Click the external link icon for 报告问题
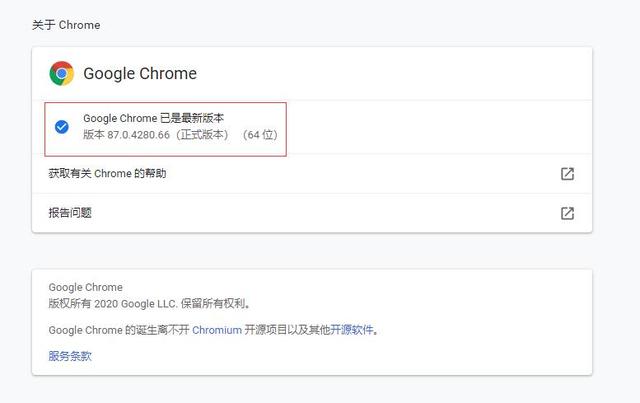This screenshot has height=403, width=640. point(567,213)
